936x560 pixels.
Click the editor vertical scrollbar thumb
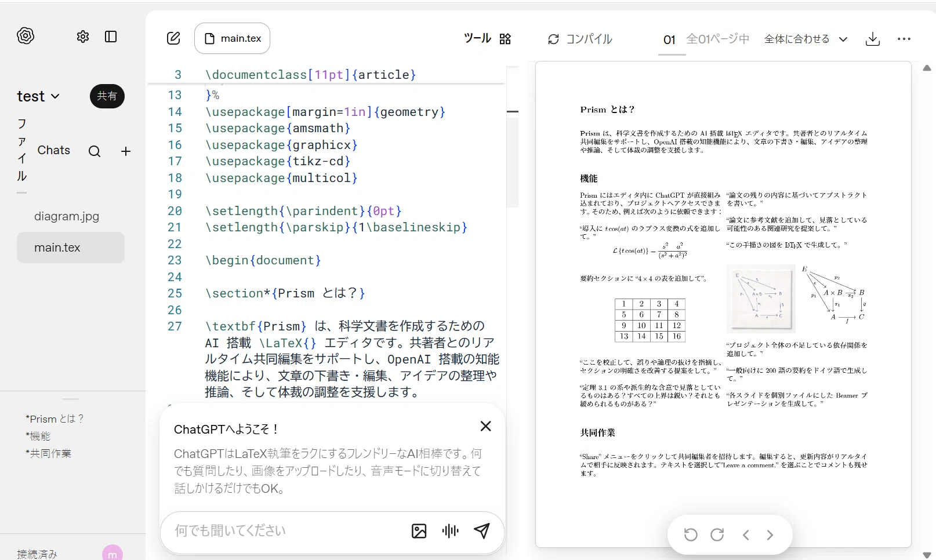[513, 162]
